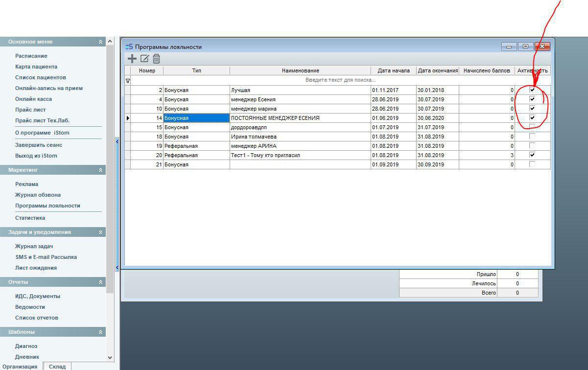
Task: Switch to the Склад tab
Action: point(57,366)
